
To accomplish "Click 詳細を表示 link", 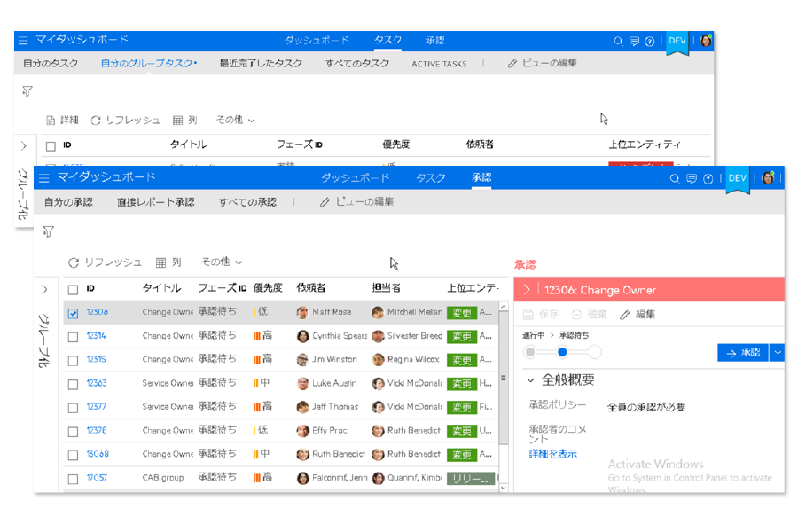I will tap(552, 454).
